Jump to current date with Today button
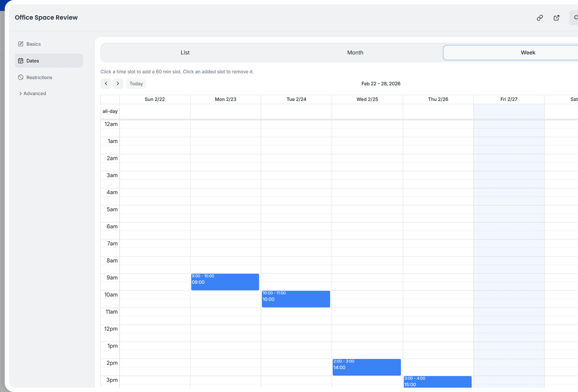This screenshot has height=392, width=578. (x=136, y=83)
